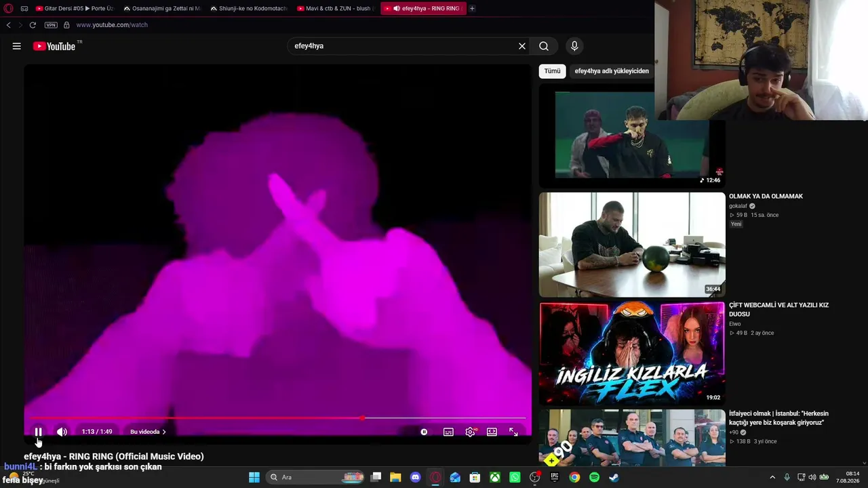This screenshot has width=868, height=488.
Task: Select the 'Tümü' filter chip
Action: (x=553, y=71)
